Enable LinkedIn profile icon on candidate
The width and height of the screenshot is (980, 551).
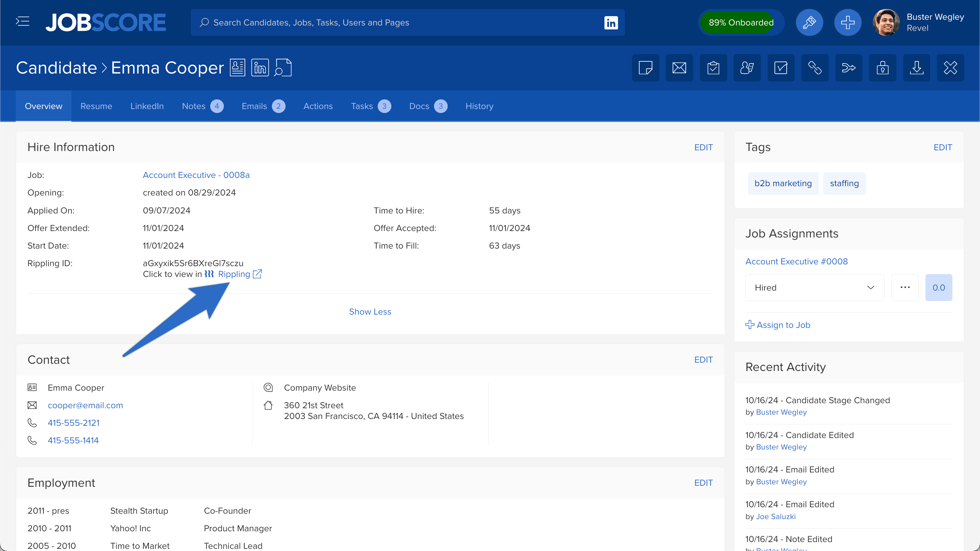pyautogui.click(x=259, y=67)
